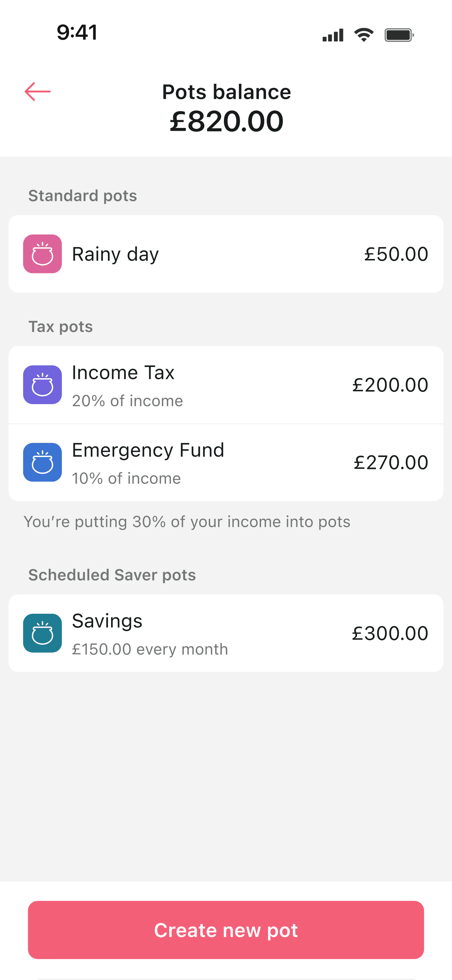This screenshot has height=980, width=452.
Task: Tap the teal Savings pot icon
Action: click(43, 633)
